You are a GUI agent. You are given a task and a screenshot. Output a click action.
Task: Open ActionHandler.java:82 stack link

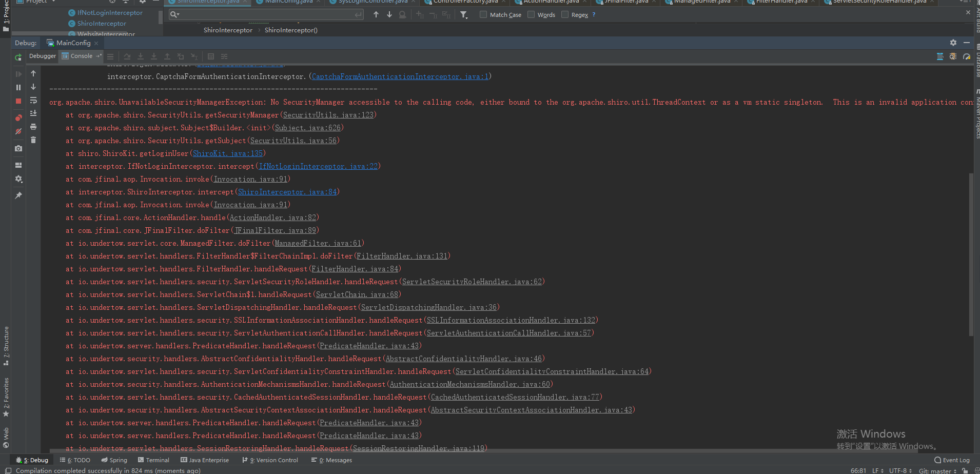273,218
